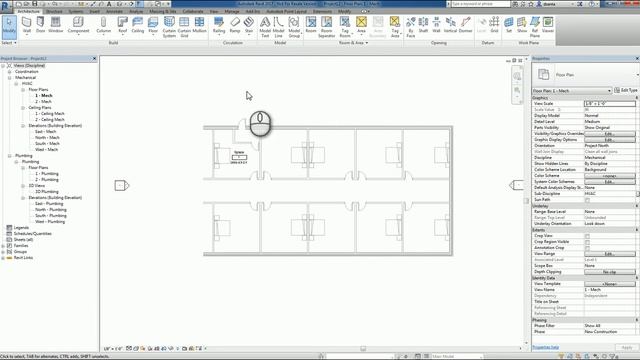
Task: Collapse the Mechanical node in Project Browser
Action: (x=9, y=78)
